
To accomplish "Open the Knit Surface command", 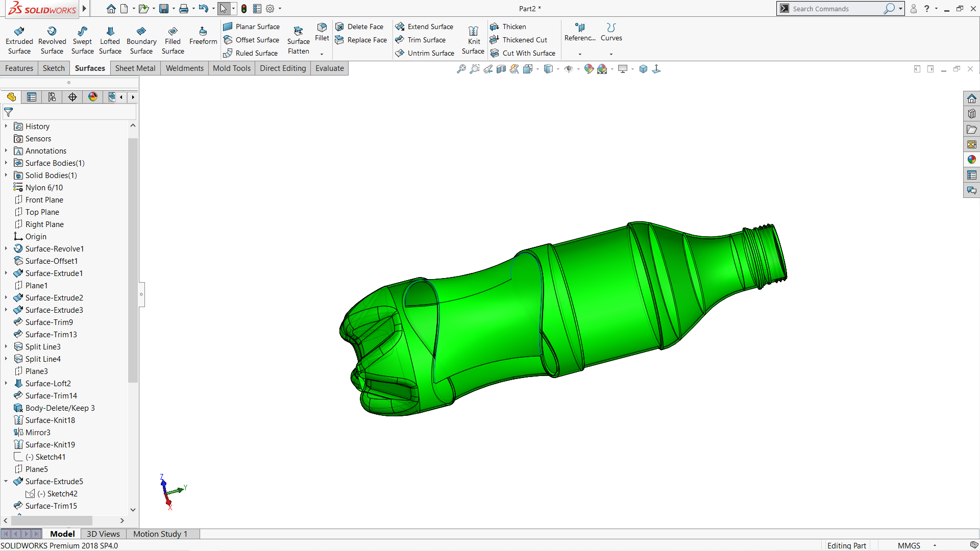I will [473, 40].
